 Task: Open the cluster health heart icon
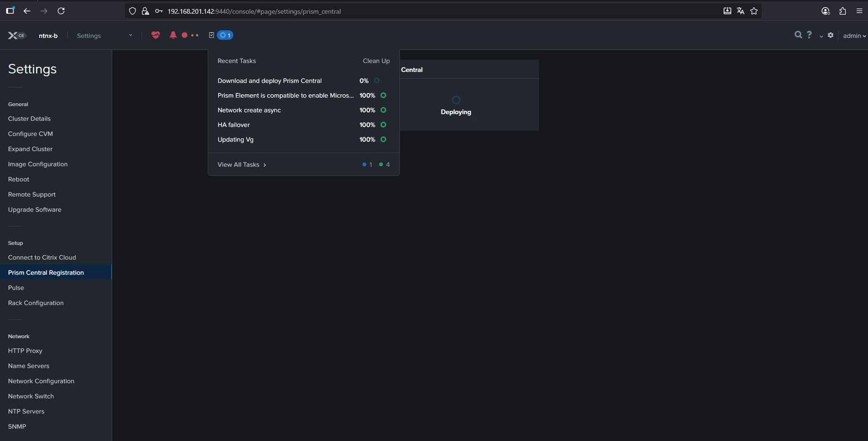pyautogui.click(x=156, y=35)
